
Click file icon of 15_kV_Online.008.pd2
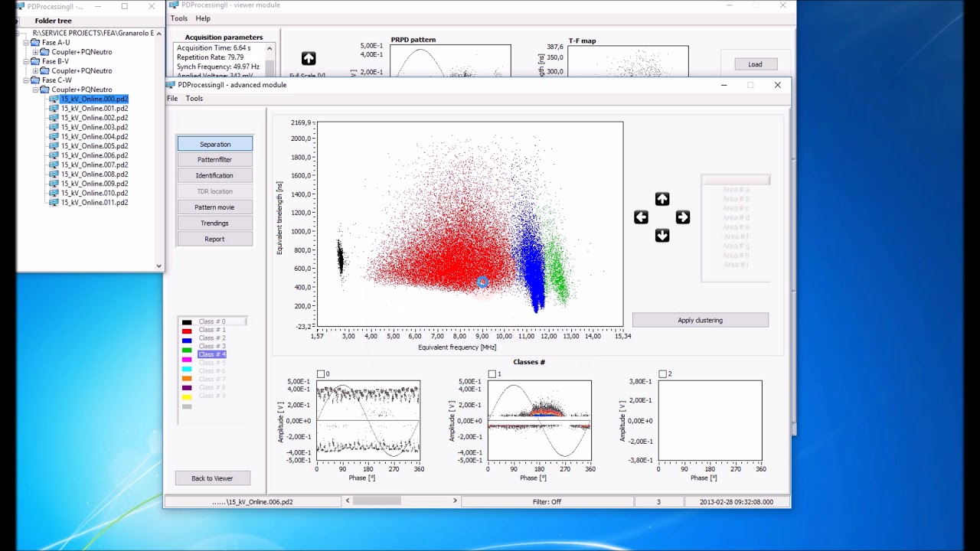click(54, 174)
